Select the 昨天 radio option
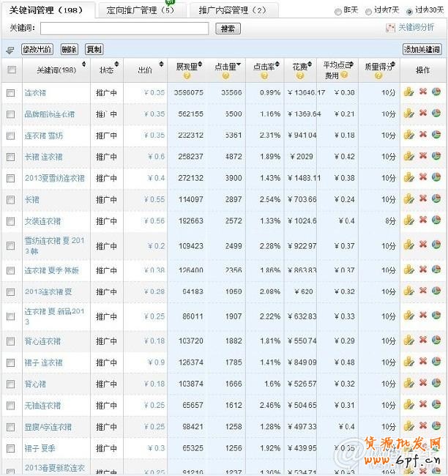Viewport: 448px width, 476px height. [337, 12]
